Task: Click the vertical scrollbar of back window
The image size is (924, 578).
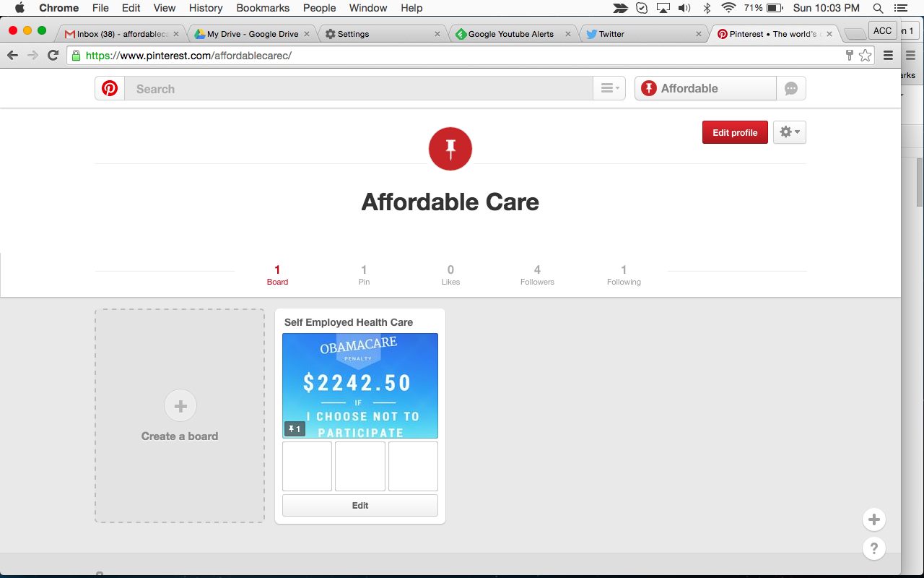Action: tap(920, 182)
